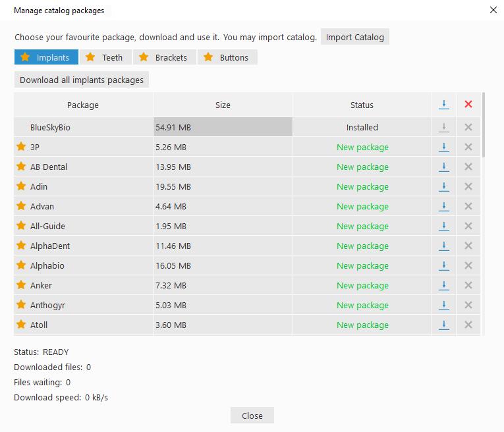Download the Atoll package
504x432 pixels.
pyautogui.click(x=444, y=325)
